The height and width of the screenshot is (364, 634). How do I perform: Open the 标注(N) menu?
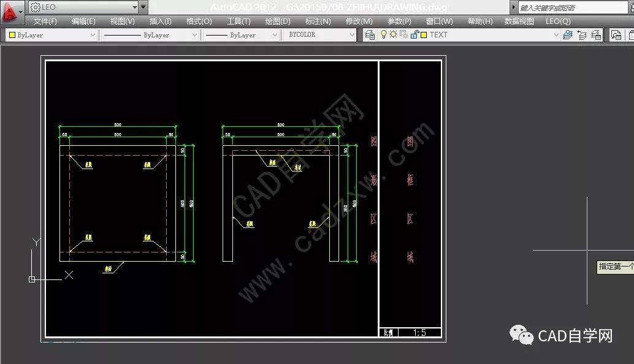click(318, 21)
